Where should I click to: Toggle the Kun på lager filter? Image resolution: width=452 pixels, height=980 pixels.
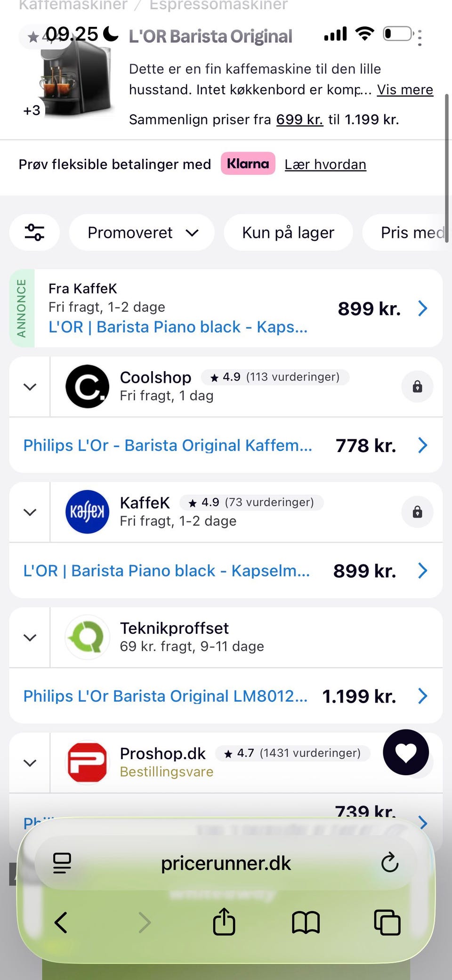tap(288, 233)
